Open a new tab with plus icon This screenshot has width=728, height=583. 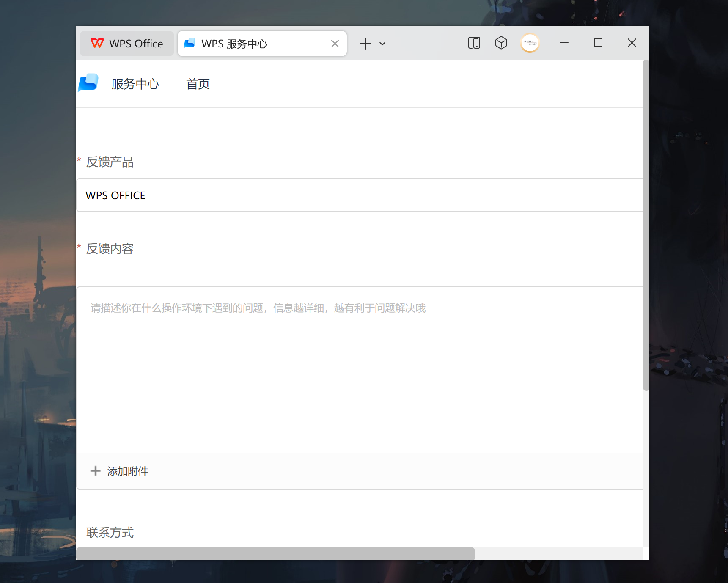(x=365, y=44)
